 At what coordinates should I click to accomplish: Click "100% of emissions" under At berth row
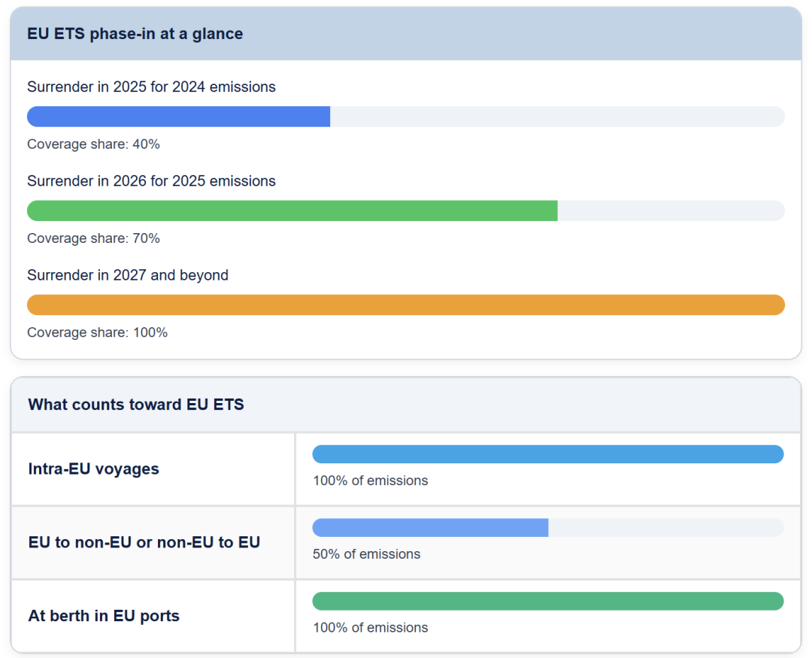pyautogui.click(x=371, y=628)
